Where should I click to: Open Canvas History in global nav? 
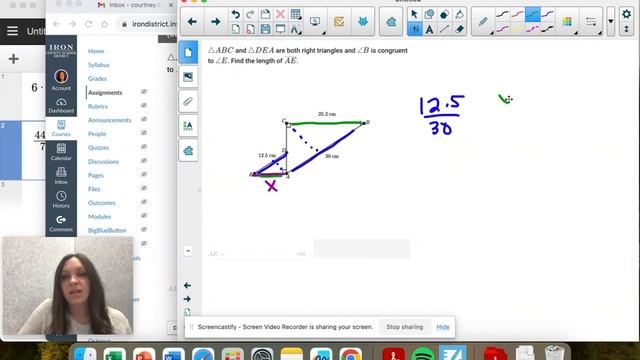61,200
